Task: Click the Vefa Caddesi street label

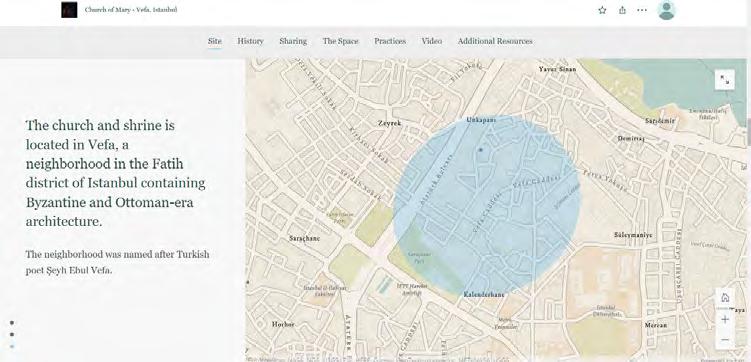Action: [536, 181]
